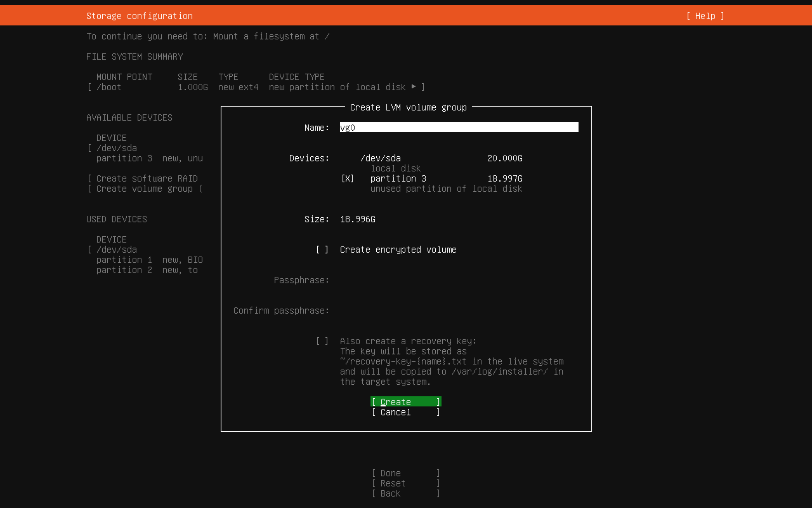Select Create software RAID option
The image size is (812, 508).
(147, 178)
